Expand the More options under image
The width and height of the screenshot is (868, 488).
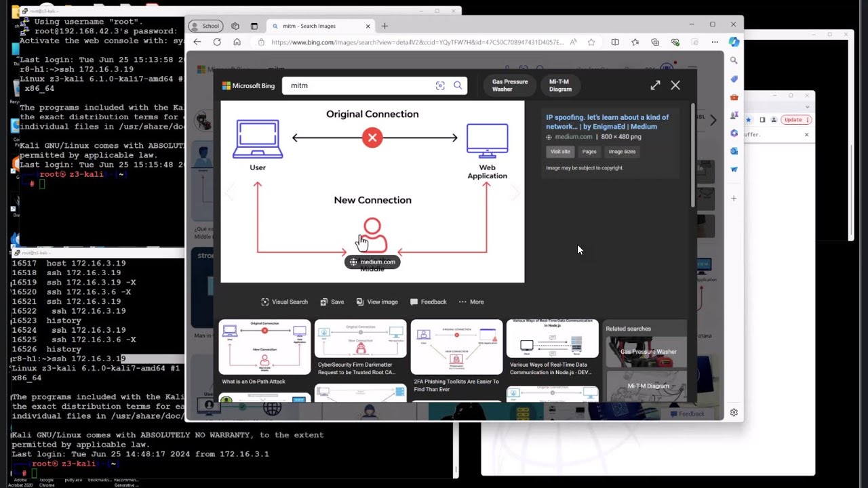[471, 302]
